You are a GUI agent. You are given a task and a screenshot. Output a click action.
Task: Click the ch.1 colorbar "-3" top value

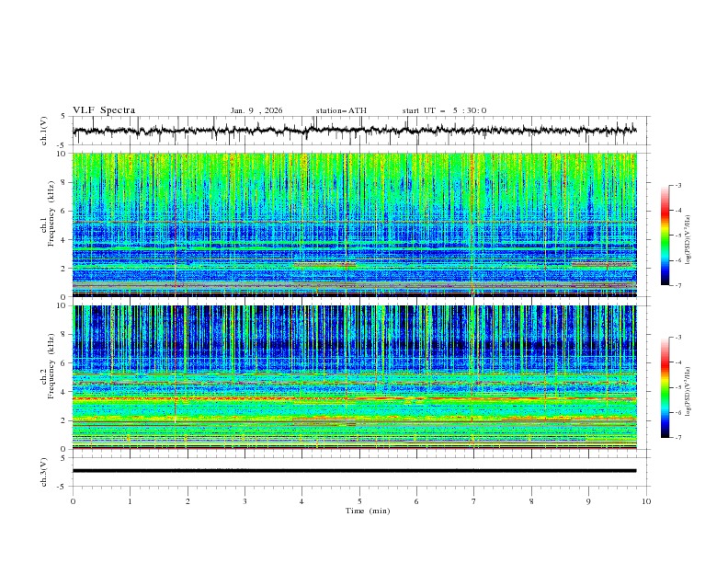click(x=677, y=185)
